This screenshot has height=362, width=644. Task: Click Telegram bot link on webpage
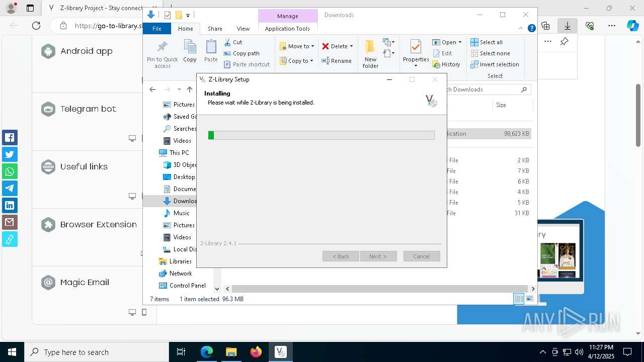click(x=89, y=109)
